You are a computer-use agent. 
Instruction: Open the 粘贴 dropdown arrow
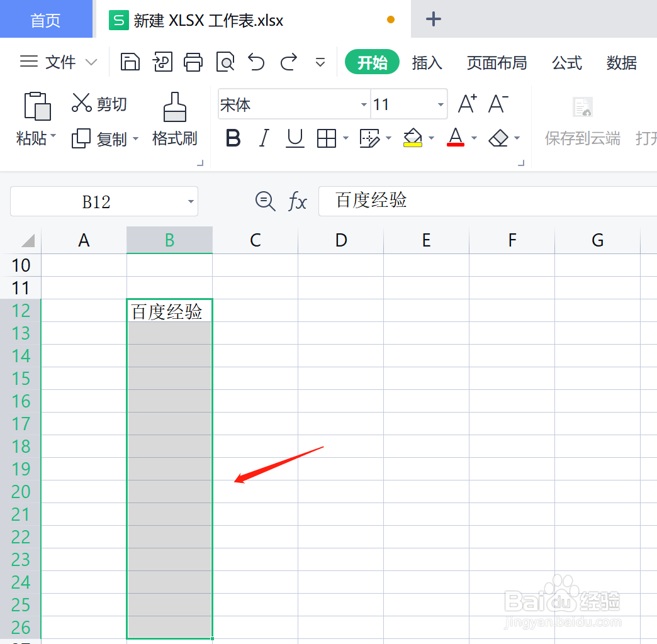point(53,136)
